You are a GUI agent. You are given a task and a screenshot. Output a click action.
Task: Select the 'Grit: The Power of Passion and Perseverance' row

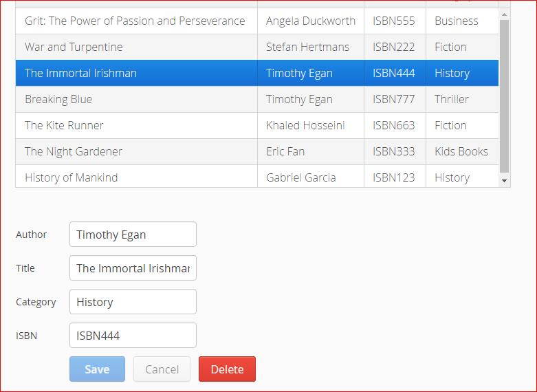click(257, 21)
